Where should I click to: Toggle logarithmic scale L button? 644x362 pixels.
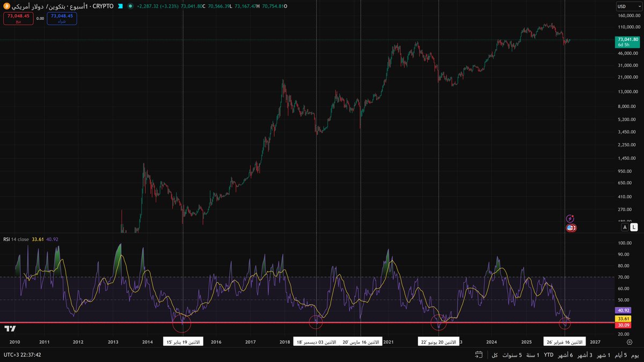tap(634, 227)
